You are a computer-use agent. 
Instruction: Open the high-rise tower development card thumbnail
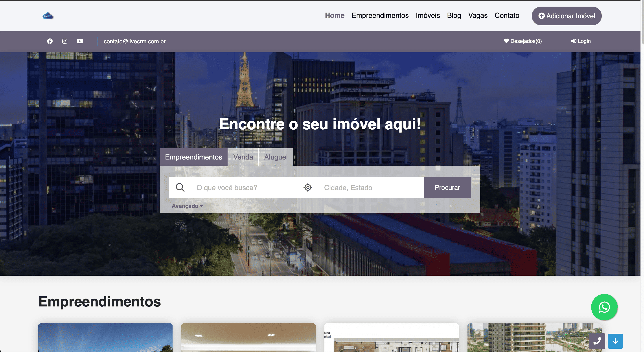coord(534,338)
